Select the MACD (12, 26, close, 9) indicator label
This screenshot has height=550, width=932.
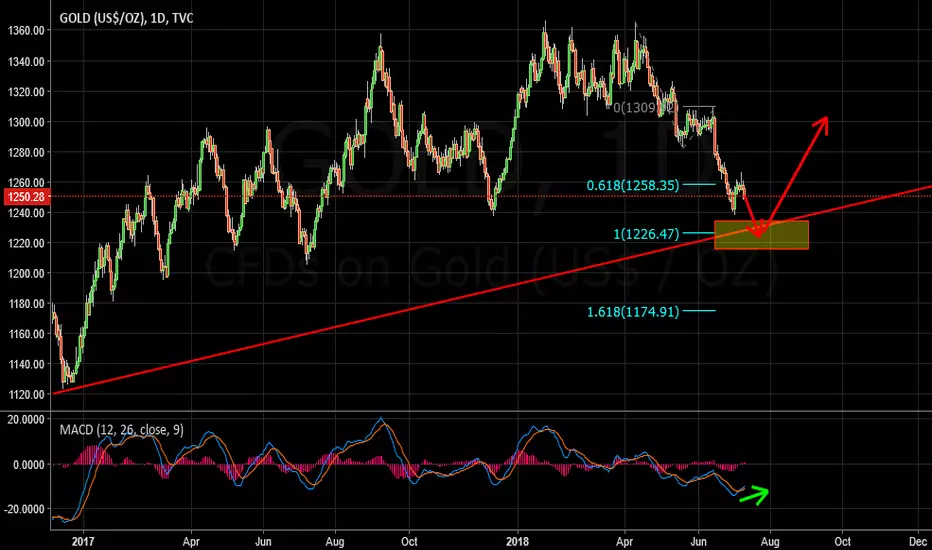point(121,429)
